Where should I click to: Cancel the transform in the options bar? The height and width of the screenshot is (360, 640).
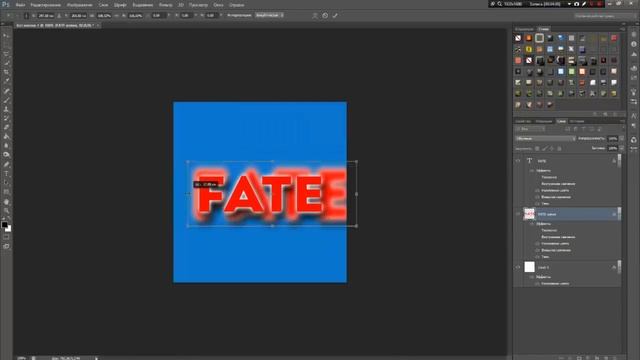tap(325, 16)
